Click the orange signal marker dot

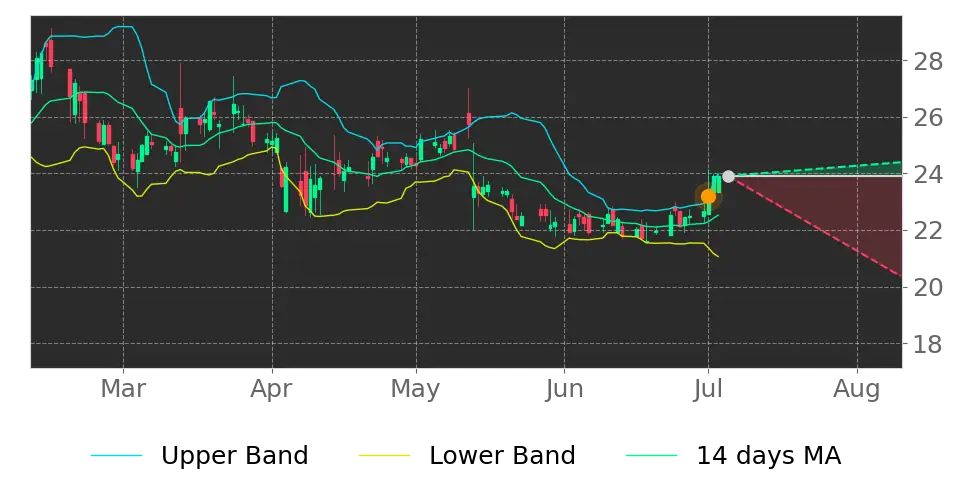pyautogui.click(x=708, y=197)
